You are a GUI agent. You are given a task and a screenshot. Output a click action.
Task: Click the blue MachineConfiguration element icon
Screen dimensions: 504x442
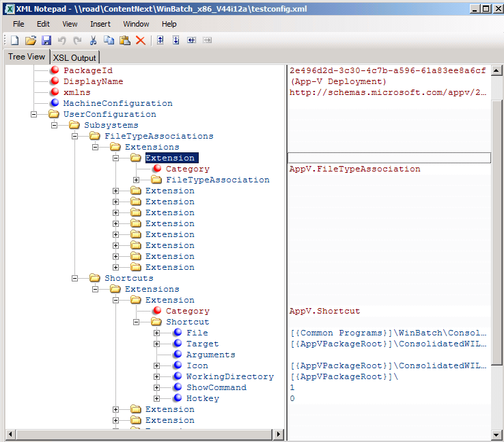click(55, 102)
